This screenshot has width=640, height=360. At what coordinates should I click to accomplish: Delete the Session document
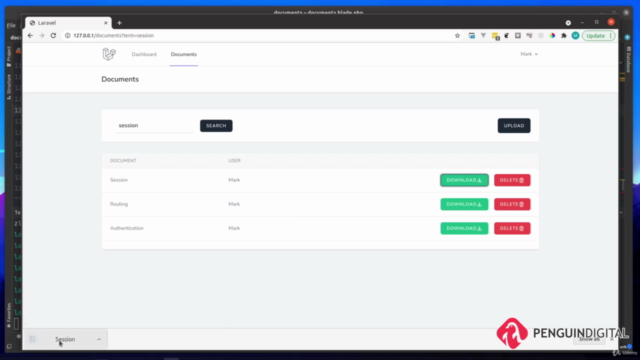[512, 180]
